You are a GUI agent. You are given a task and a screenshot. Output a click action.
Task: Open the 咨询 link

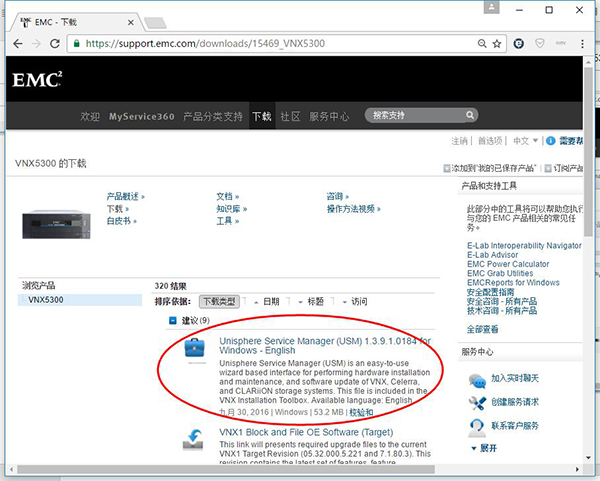[338, 197]
